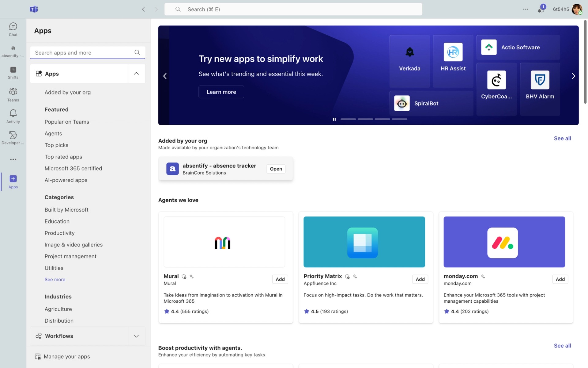
Task: Expand the Workflows section chevron
Action: pyautogui.click(x=136, y=336)
